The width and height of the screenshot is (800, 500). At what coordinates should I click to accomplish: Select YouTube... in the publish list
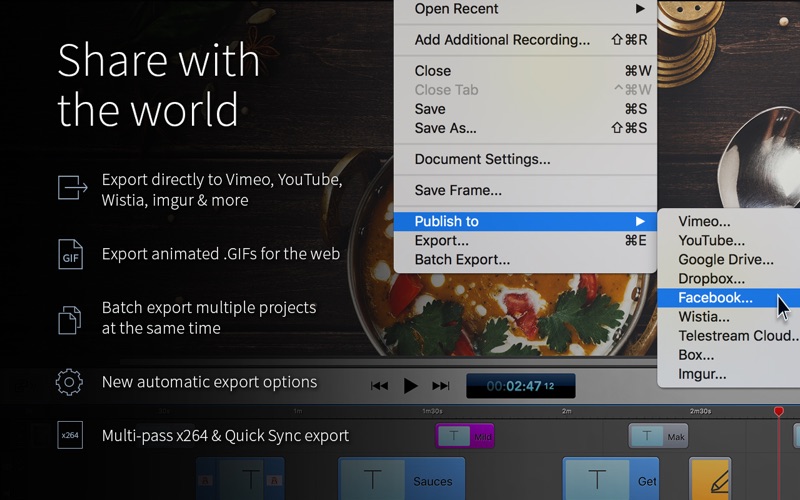tap(711, 240)
